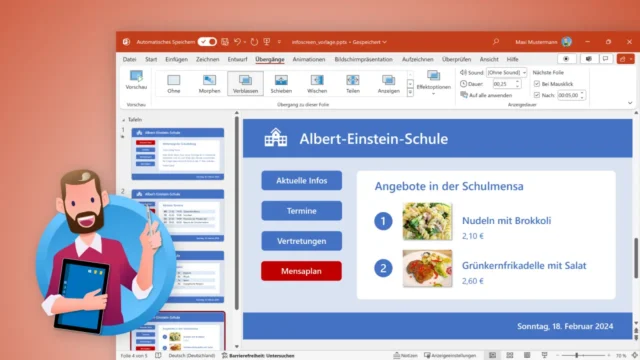The image size is (640, 360).
Task: Select the Morphen transition
Action: click(209, 84)
